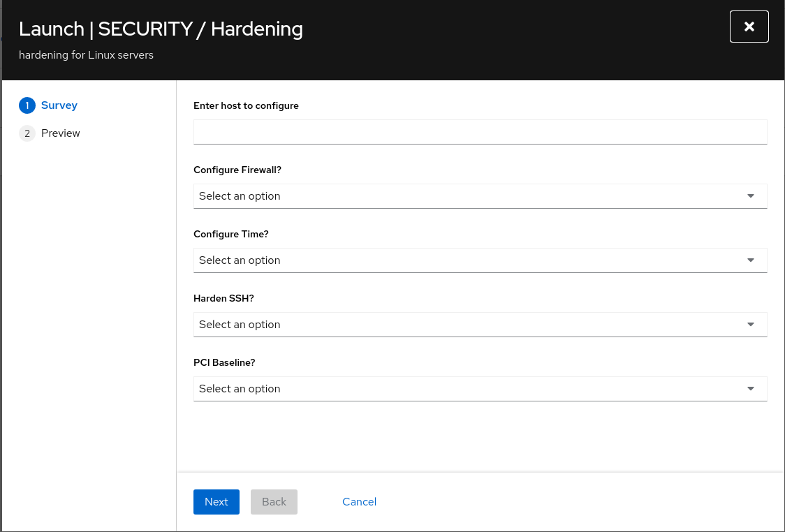Click the step 2 number badge
Viewport: 785px width, 532px height.
pyautogui.click(x=27, y=133)
